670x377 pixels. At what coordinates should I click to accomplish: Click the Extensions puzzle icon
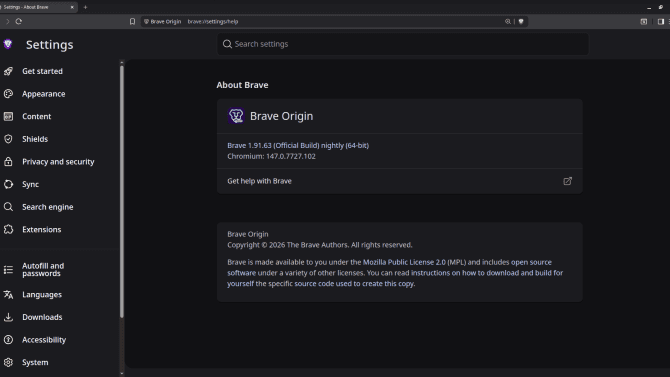(8, 230)
